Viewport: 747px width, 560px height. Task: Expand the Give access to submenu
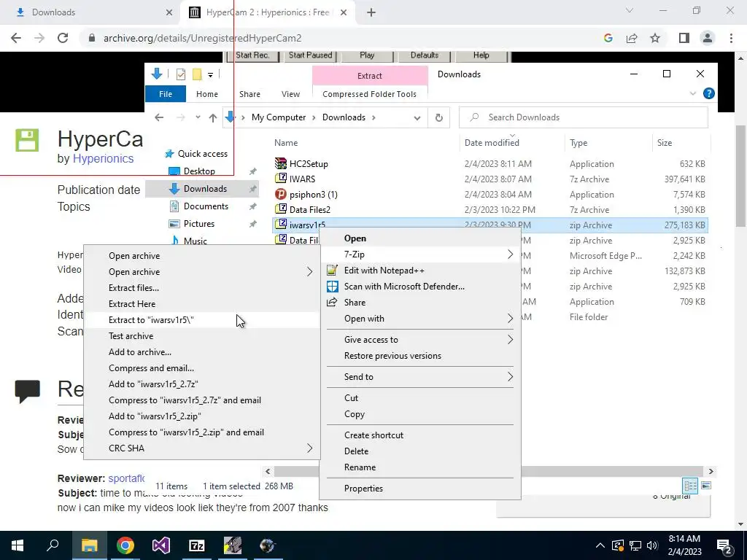[510, 340]
